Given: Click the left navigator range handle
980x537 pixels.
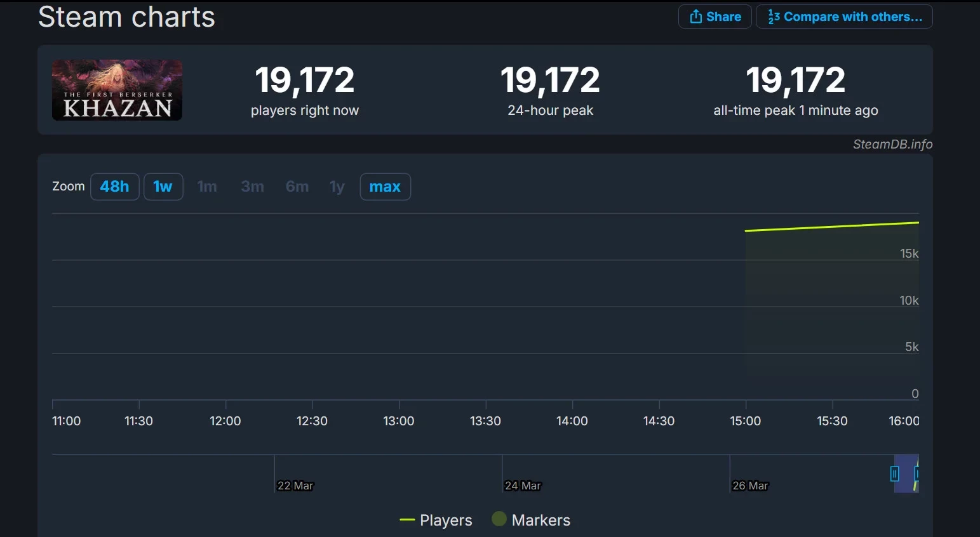Looking at the screenshot, I should point(894,474).
